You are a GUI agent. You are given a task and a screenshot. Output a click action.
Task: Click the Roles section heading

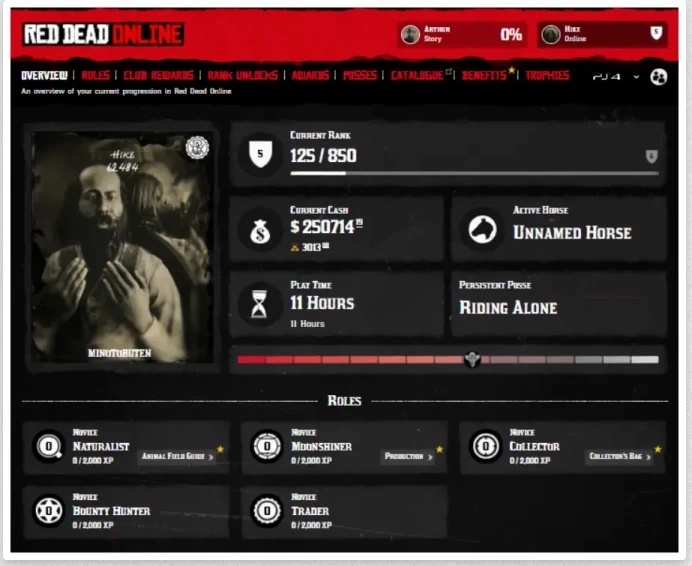click(344, 400)
